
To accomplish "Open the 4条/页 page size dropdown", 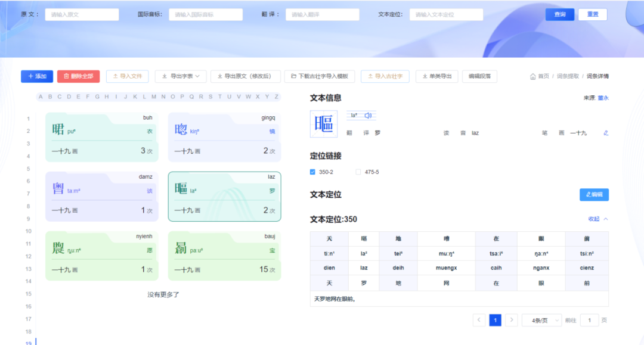I will [541, 320].
